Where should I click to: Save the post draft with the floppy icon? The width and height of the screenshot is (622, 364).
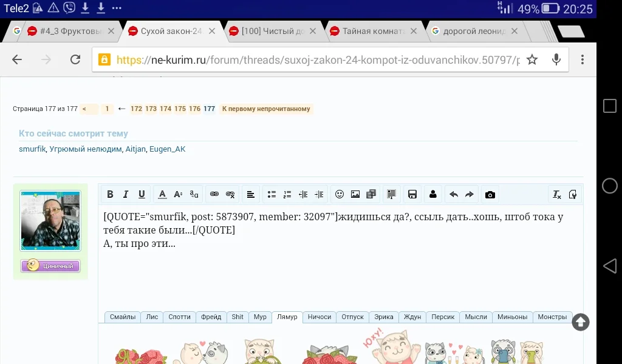click(412, 194)
